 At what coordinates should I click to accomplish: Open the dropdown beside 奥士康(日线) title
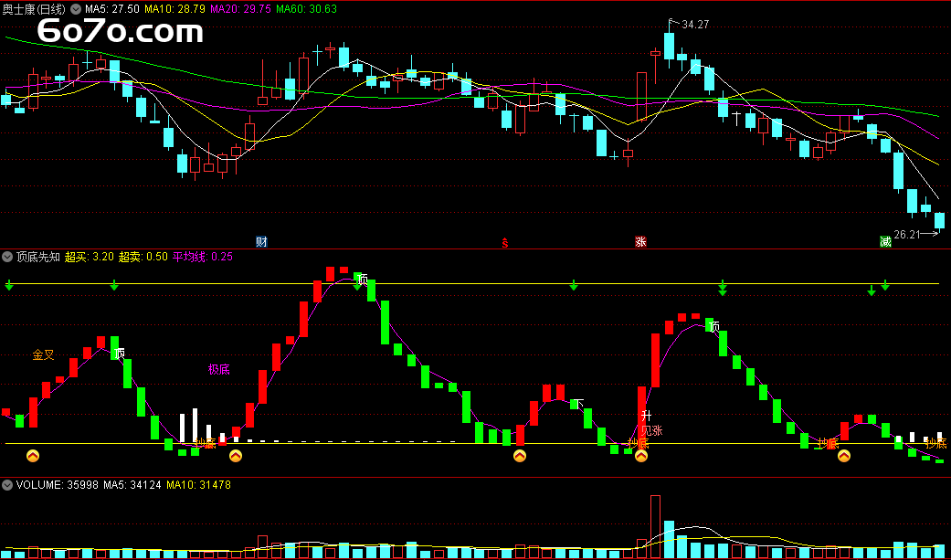point(75,9)
